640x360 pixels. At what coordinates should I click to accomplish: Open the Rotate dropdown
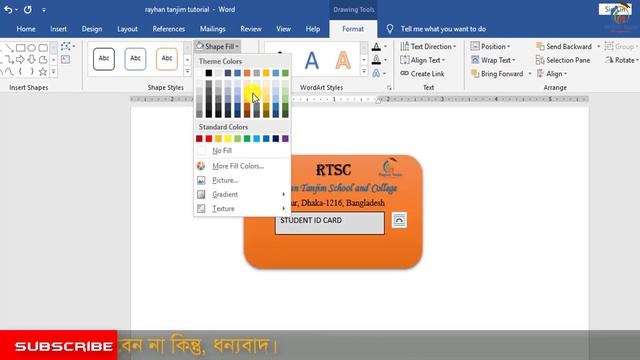point(622,60)
